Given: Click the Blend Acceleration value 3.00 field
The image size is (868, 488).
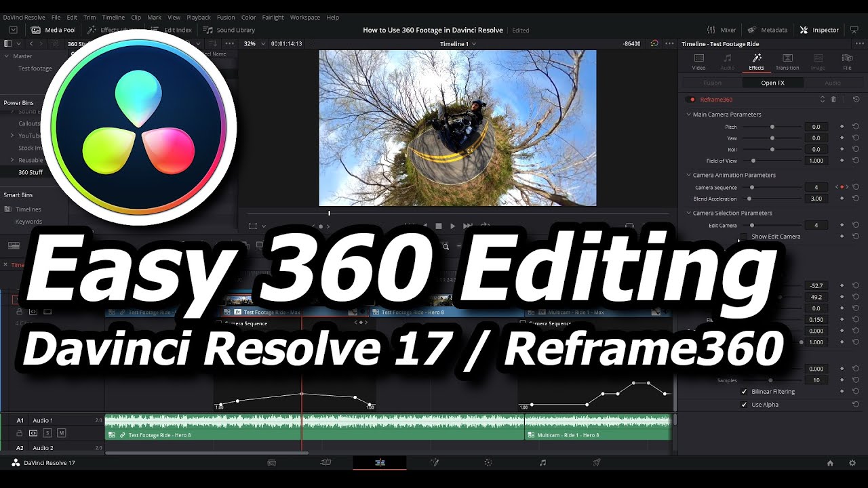Looking at the screenshot, I should tap(816, 199).
